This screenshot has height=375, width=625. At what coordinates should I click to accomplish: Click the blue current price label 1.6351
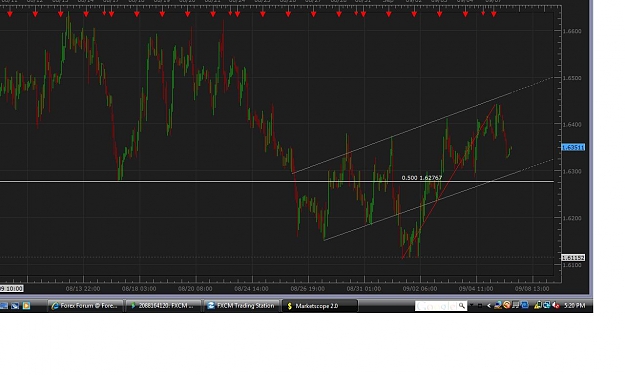(x=573, y=147)
